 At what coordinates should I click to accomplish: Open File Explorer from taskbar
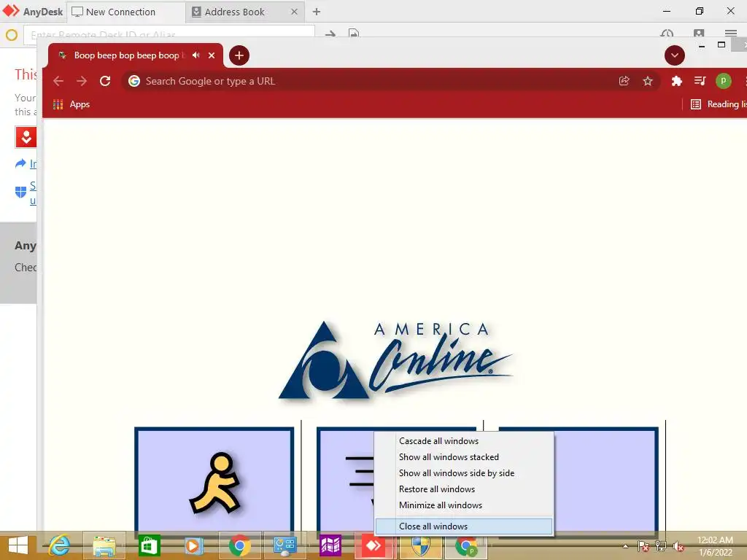(104, 545)
